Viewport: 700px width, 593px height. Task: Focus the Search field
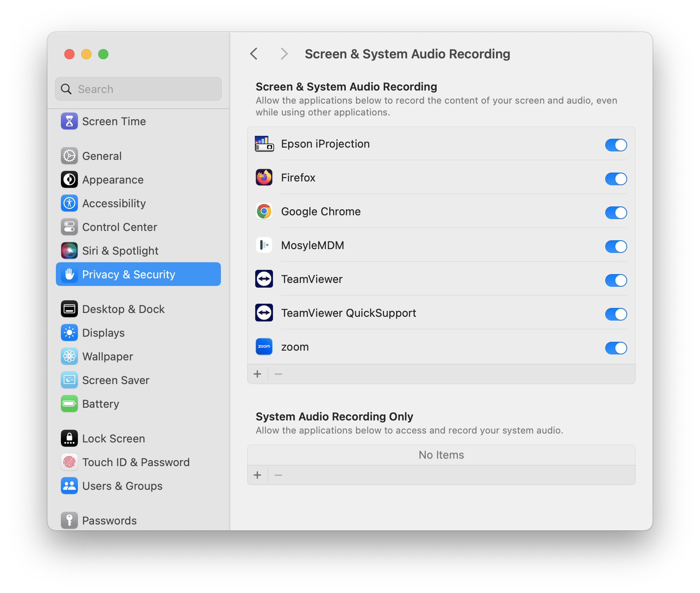coord(138,89)
